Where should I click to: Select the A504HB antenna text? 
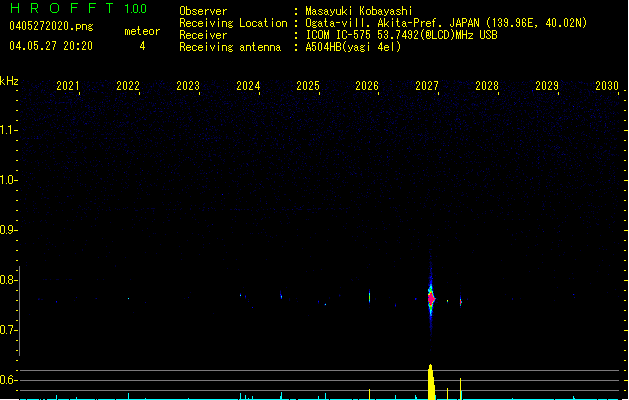(x=353, y=47)
